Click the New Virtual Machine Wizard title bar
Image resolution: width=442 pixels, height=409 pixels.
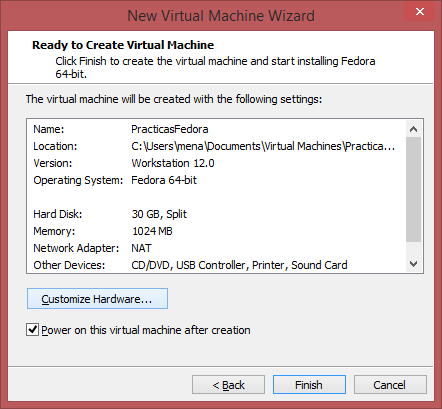(x=221, y=16)
